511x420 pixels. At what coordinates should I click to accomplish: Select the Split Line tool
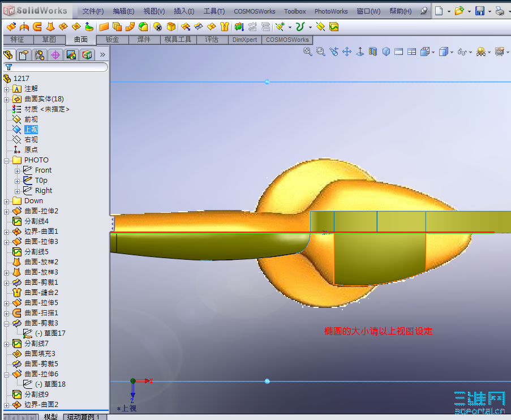(334, 27)
